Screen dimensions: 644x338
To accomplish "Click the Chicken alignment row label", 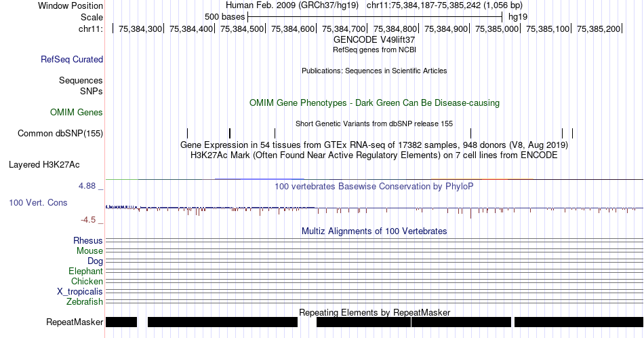I will tap(87, 281).
